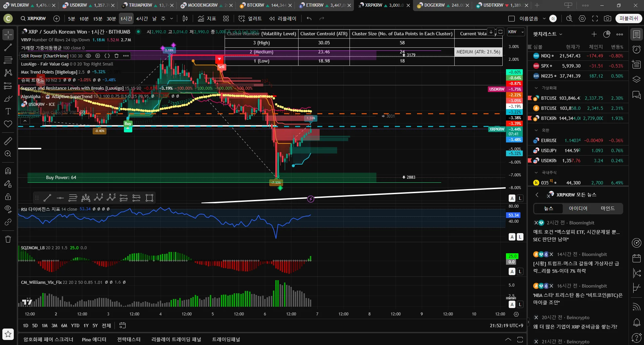The width and height of the screenshot is (644, 345).
Task: Open the 21:52:19 UTC+9 timezone menu
Action: pyautogui.click(x=506, y=325)
